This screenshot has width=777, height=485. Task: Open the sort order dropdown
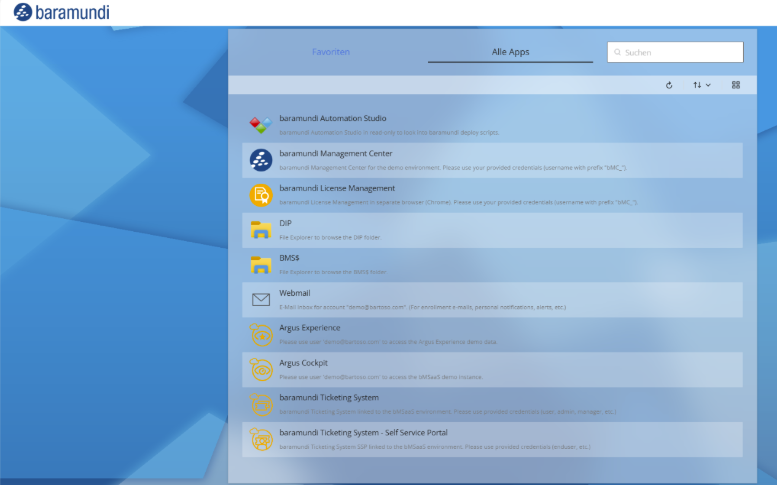[702, 85]
